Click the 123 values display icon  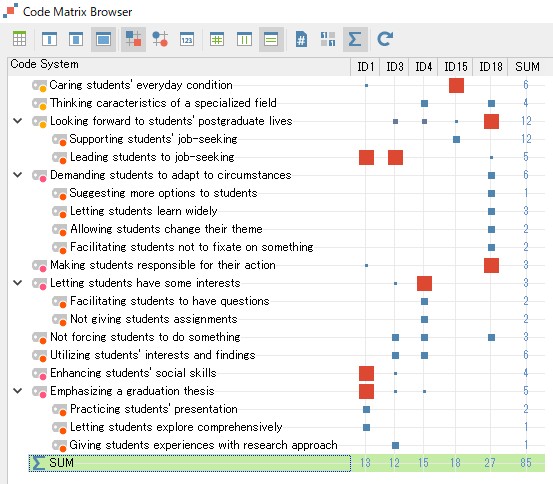tap(187, 39)
